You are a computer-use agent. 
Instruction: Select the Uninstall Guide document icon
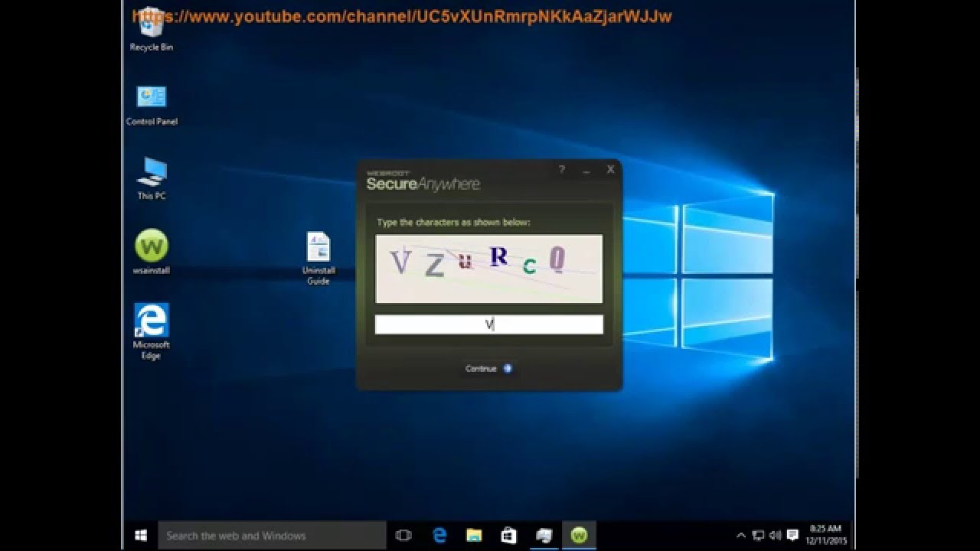coord(318,259)
